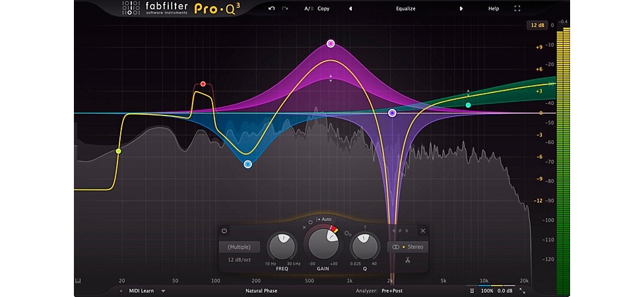Select the teal high-shelf band node
644x297 pixels.
(468, 105)
